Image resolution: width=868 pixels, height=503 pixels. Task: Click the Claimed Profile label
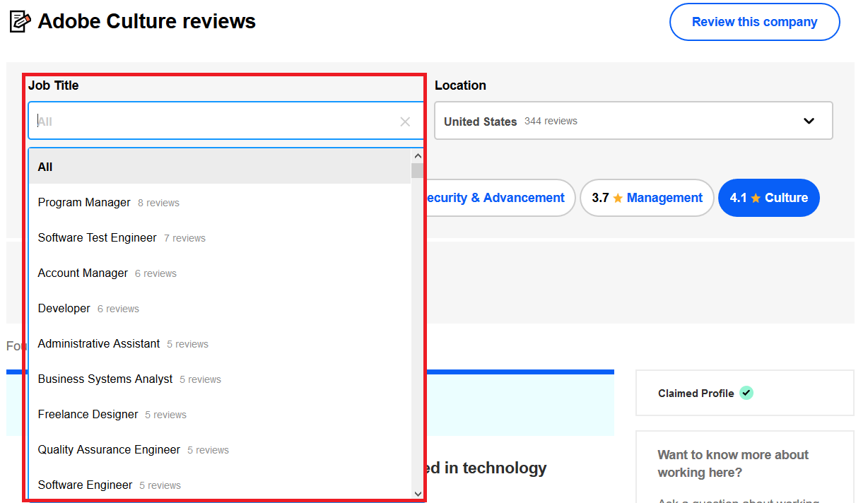696,393
